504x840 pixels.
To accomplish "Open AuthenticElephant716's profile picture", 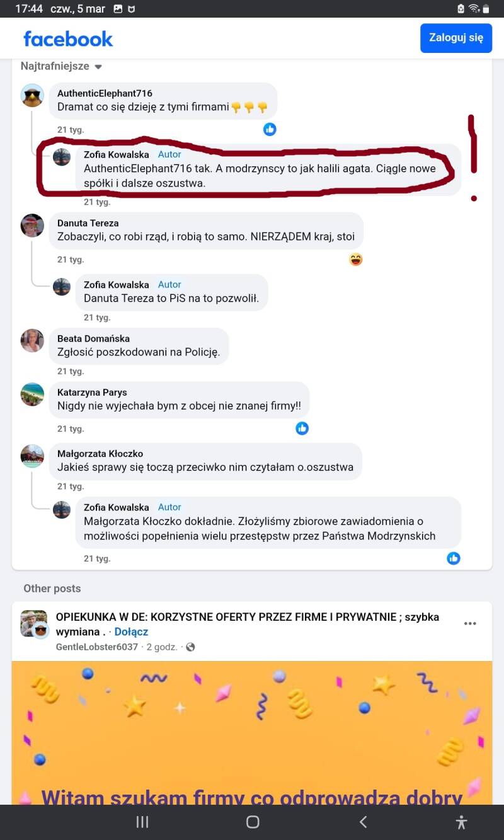I will 32,96.
